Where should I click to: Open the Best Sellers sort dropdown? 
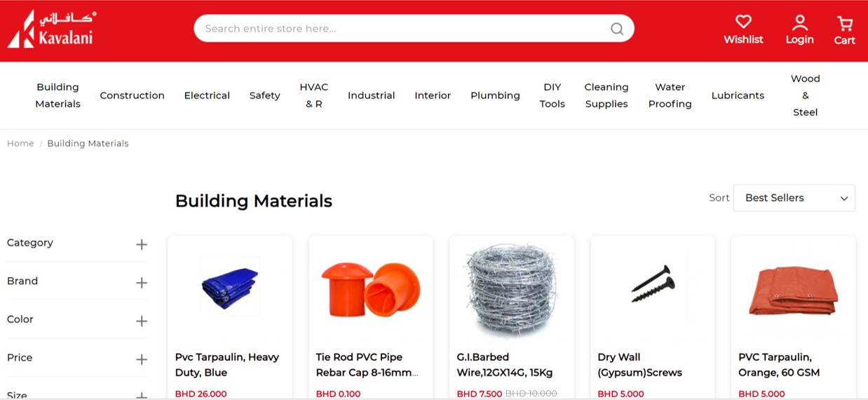pos(794,198)
